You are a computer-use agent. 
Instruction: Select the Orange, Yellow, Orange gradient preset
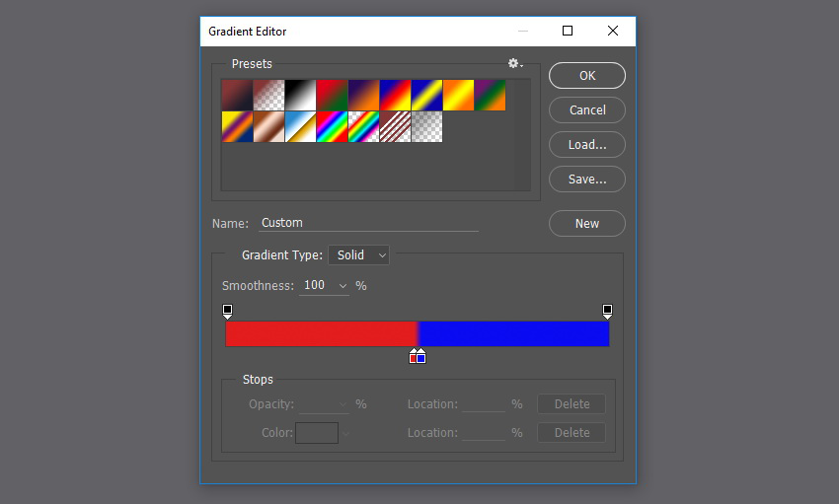458,95
